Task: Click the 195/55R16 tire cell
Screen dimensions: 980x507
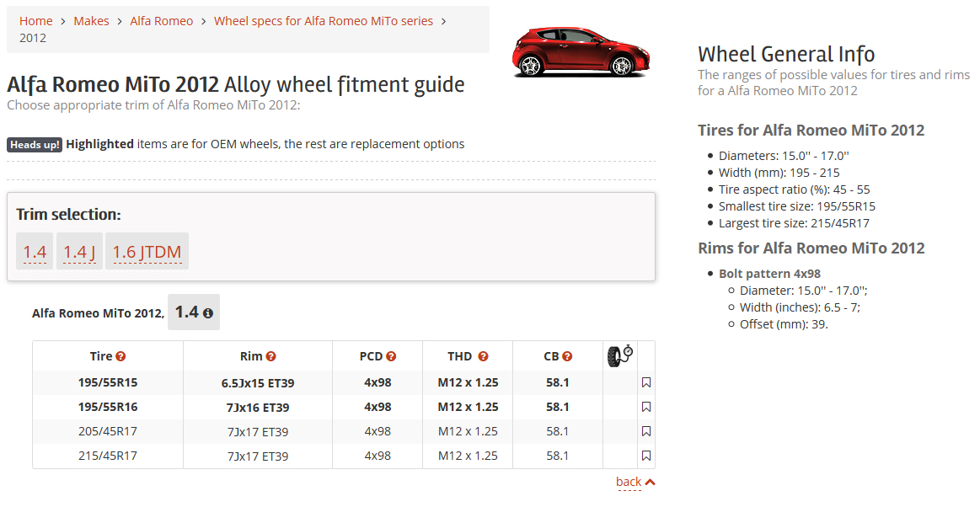Action: click(x=108, y=407)
